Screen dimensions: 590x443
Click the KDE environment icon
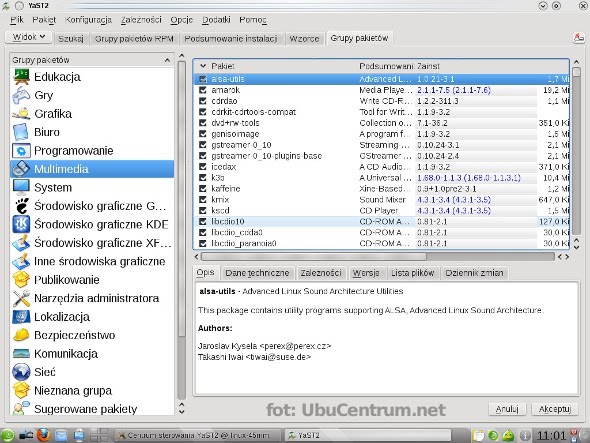21,224
